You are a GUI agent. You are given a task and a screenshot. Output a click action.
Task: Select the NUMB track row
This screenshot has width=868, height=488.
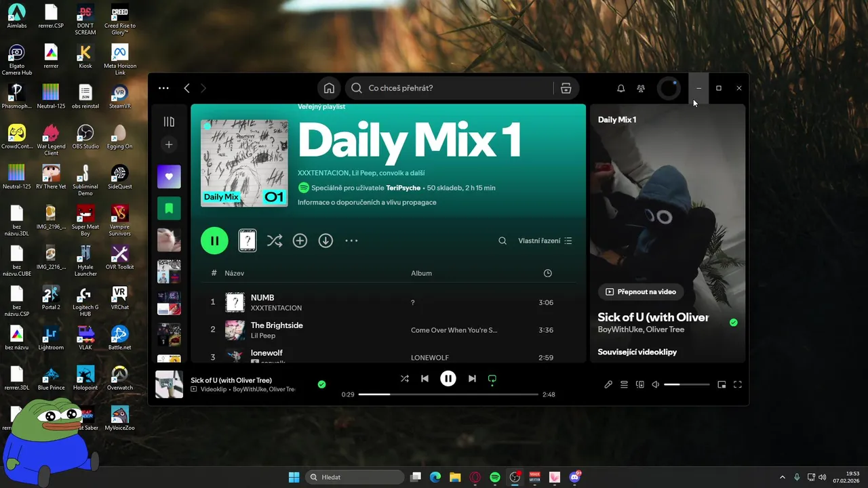click(389, 302)
